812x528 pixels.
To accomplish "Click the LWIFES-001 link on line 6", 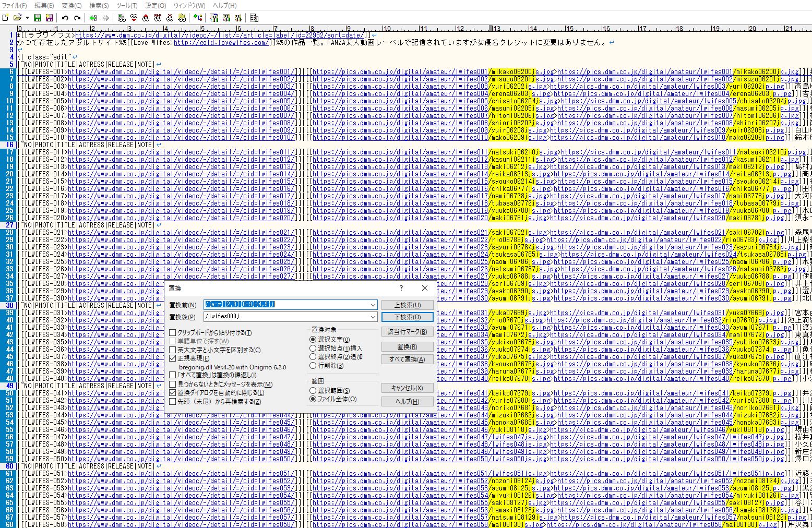I will pos(181,72).
